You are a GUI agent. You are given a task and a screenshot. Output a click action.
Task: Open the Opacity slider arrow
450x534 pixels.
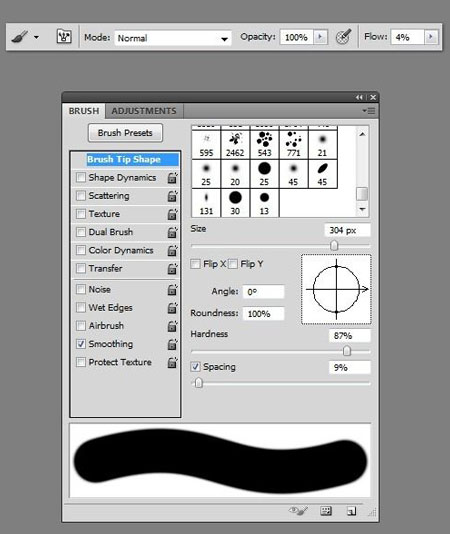tap(320, 37)
